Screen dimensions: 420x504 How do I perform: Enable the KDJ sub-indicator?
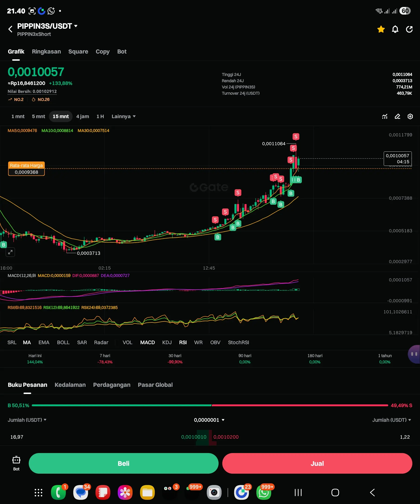pos(167,343)
